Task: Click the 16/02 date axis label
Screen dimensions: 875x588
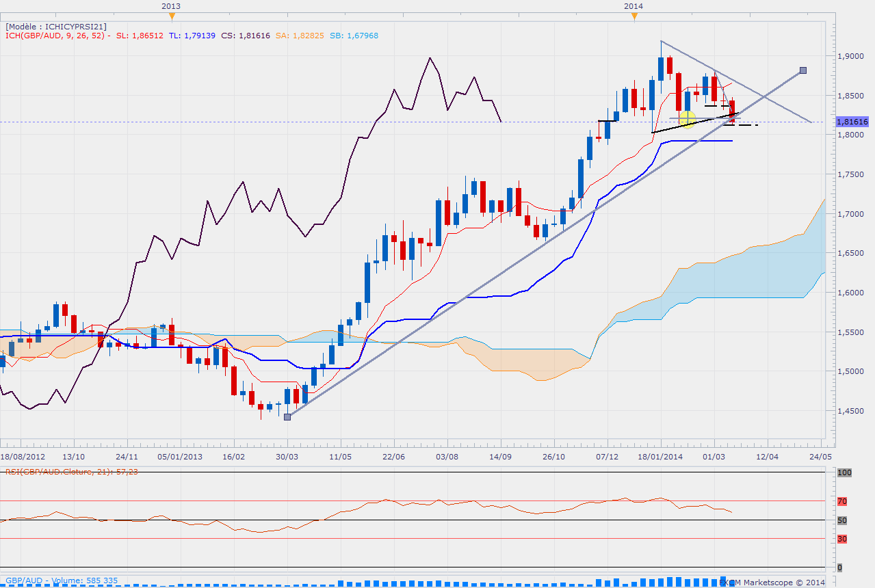Action: click(x=234, y=455)
